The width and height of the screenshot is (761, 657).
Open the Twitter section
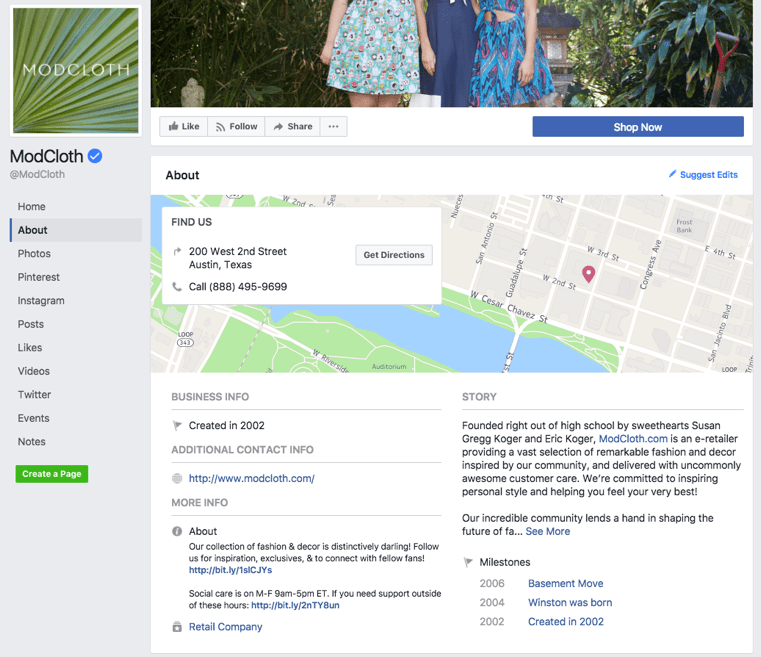(34, 395)
